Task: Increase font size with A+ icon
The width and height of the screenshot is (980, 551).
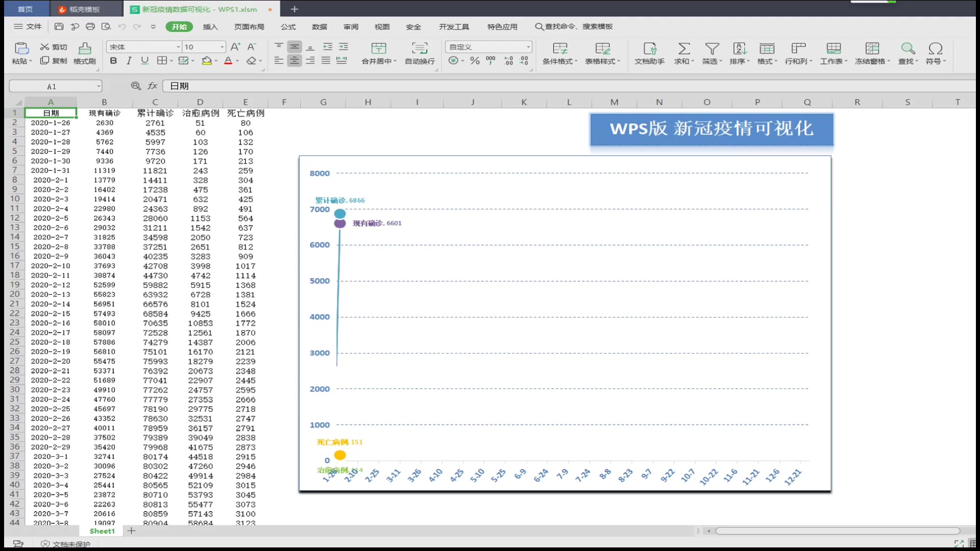Action: click(235, 47)
